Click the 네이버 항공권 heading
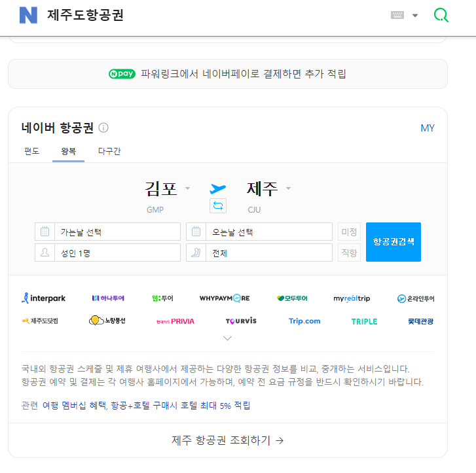Viewport: 476px width, 473px height. [57, 128]
